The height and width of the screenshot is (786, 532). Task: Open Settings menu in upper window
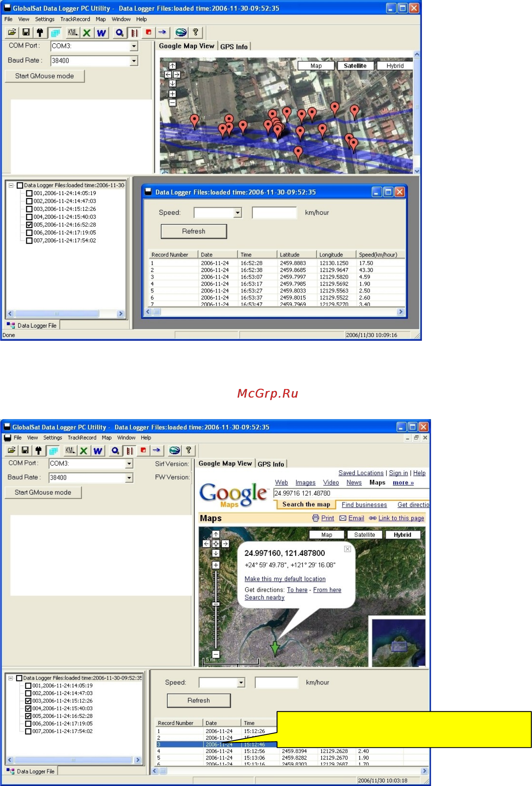coord(45,19)
